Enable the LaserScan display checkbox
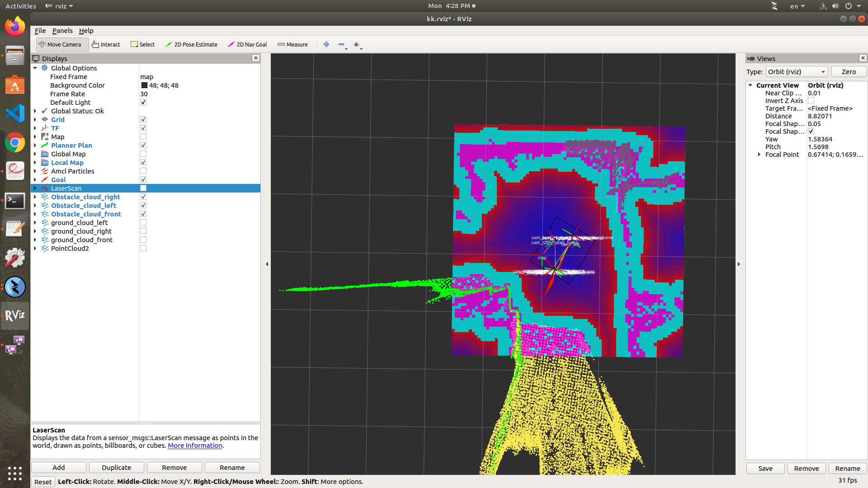This screenshot has width=868, height=488. point(143,188)
